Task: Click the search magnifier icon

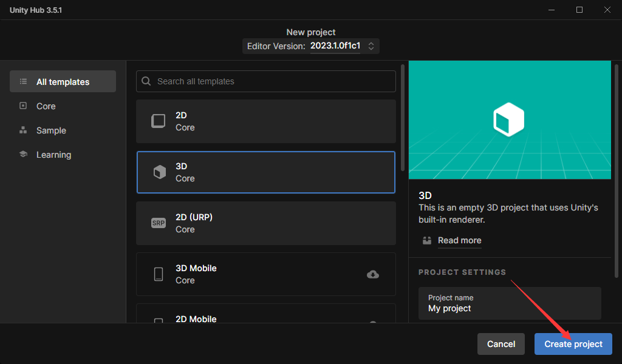Action: click(x=146, y=81)
